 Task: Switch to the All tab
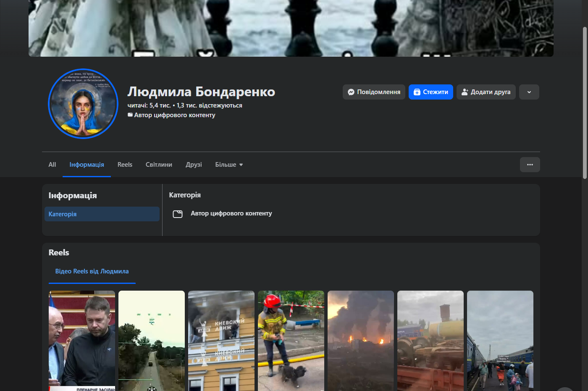coord(52,165)
